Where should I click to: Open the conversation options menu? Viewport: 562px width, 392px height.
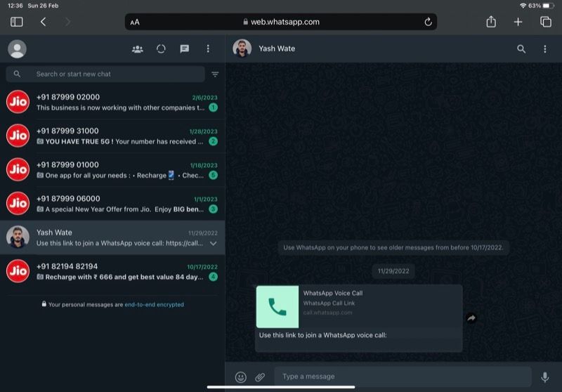click(545, 48)
